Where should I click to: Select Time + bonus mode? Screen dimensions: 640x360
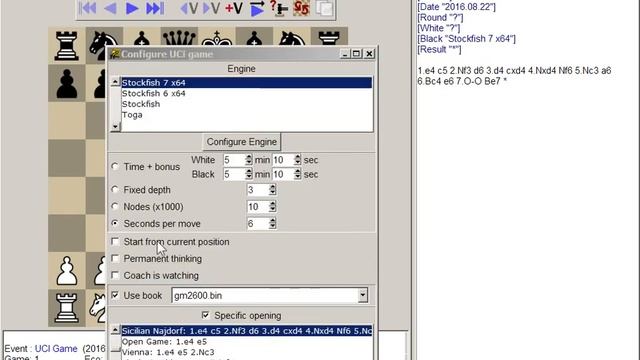click(115, 167)
